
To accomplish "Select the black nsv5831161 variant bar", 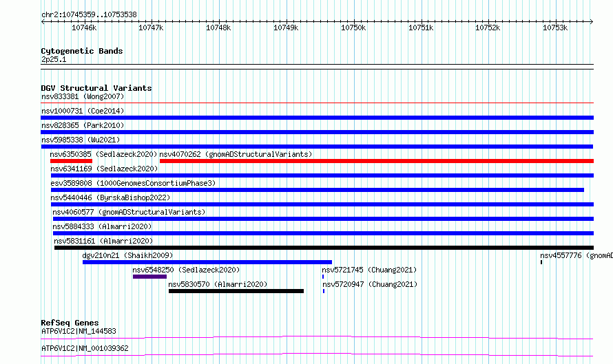I will coord(324,248).
